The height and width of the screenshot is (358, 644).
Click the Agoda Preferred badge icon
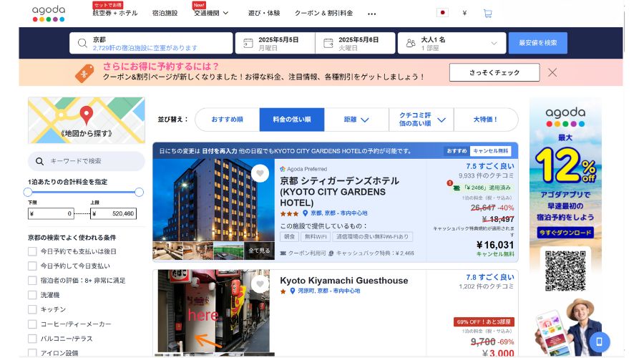point(283,169)
